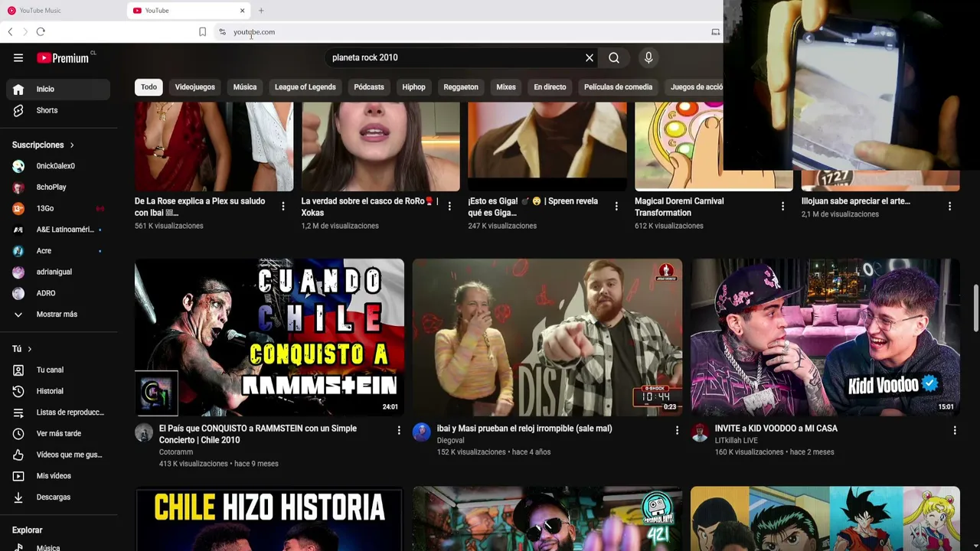The width and height of the screenshot is (980, 551).
Task: Open A&E Latinoamérica subscription
Action: click(x=58, y=230)
